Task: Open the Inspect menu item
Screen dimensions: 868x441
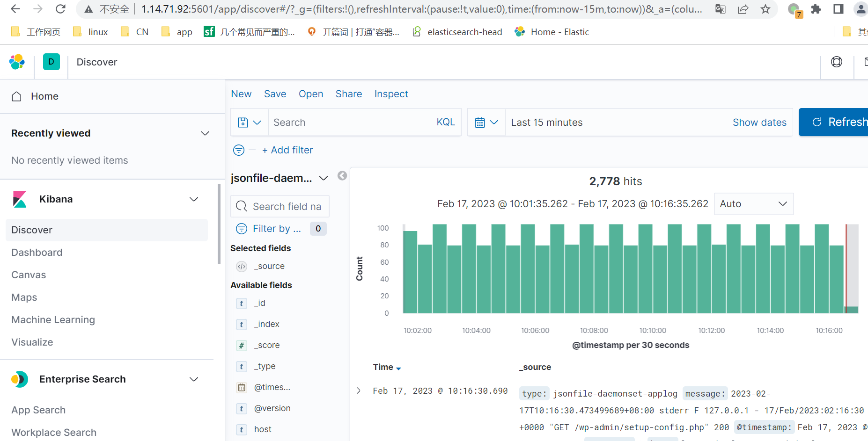Action: click(391, 94)
